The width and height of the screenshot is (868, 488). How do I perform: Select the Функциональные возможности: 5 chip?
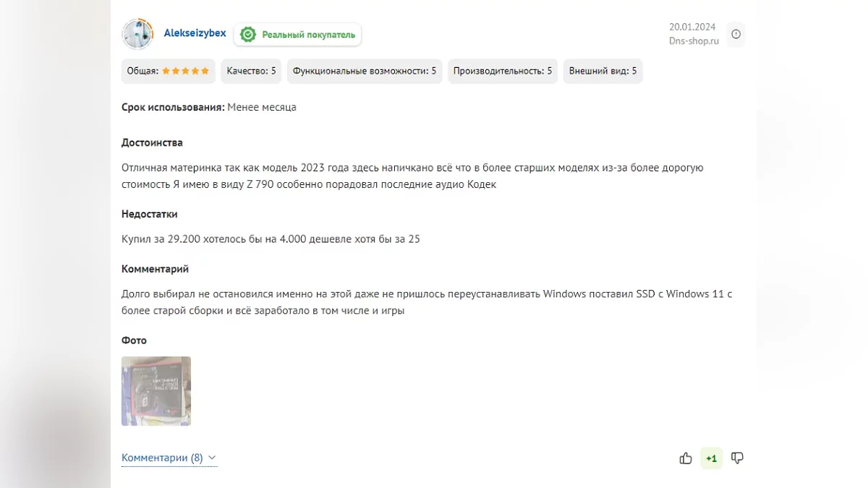tap(365, 71)
